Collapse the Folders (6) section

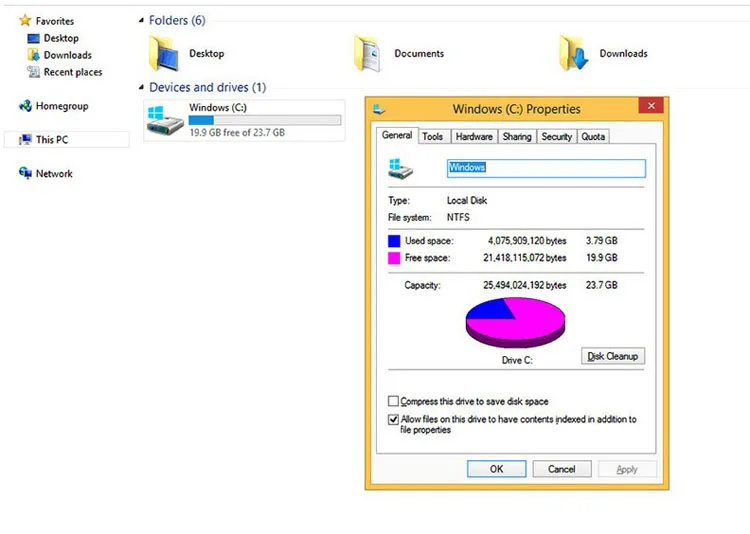(x=141, y=20)
